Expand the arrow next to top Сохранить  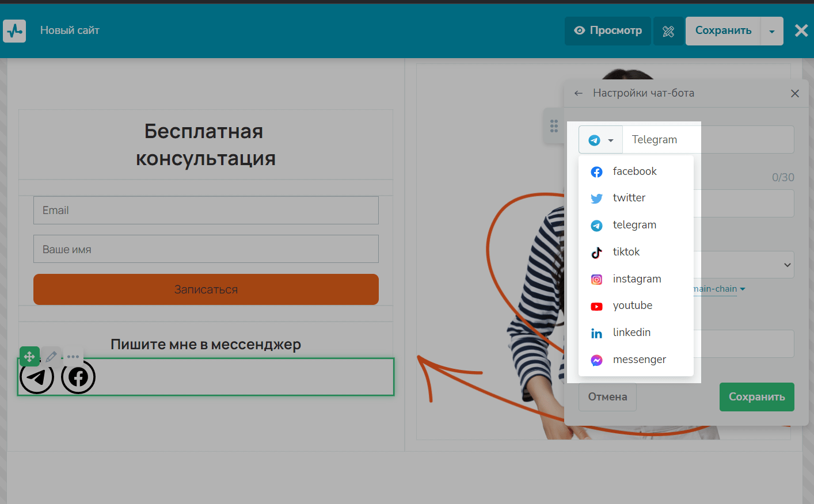point(772,31)
